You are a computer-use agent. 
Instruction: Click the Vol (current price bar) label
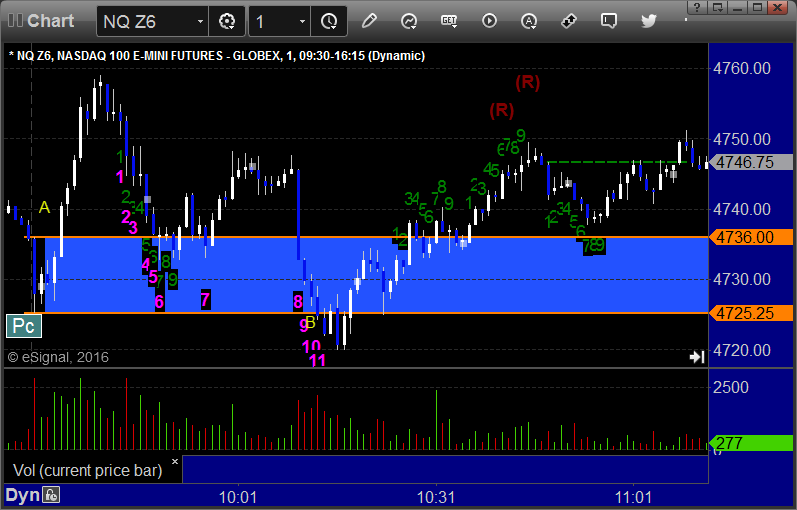click(x=87, y=470)
